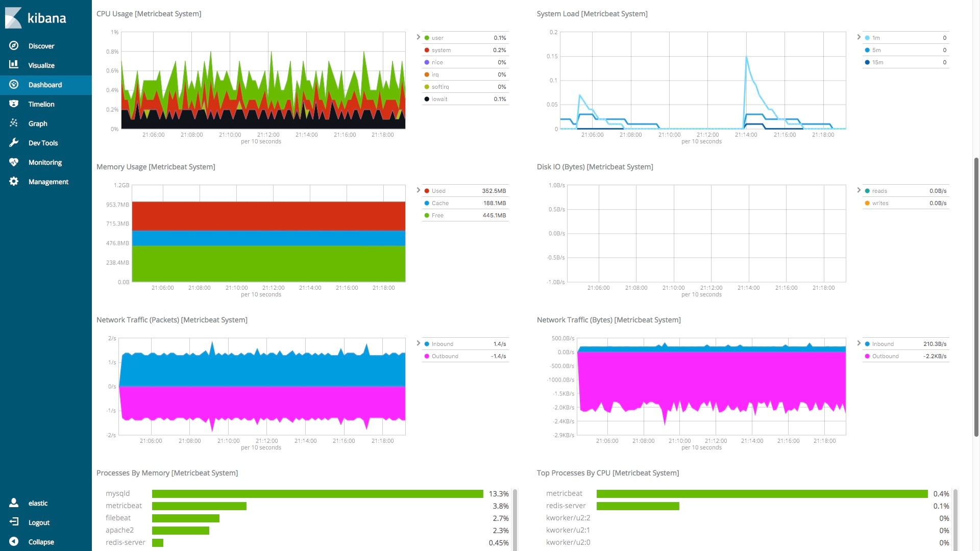Collapse the Memory Usage legend
This screenshot has width=980, height=551.
coord(418,190)
